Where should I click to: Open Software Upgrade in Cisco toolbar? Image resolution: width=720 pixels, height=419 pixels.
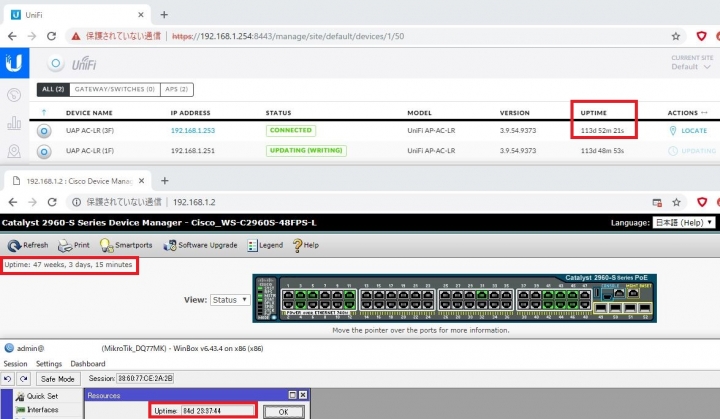point(201,245)
